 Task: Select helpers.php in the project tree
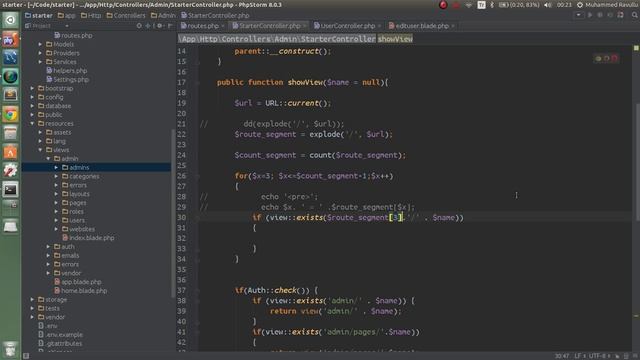[x=67, y=71]
